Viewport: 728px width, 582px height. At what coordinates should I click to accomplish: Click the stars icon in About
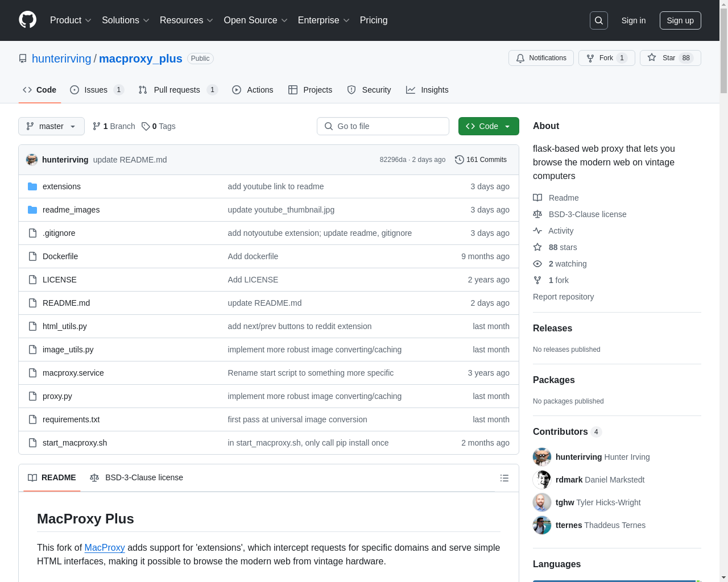[x=537, y=247]
